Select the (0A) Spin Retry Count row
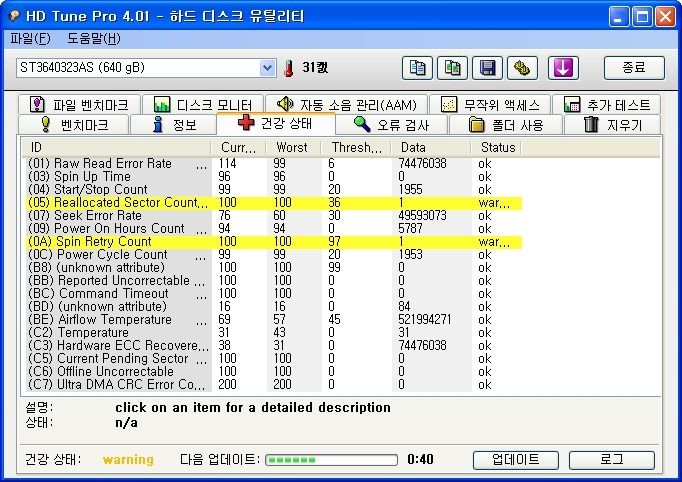The width and height of the screenshot is (682, 482). [272, 242]
